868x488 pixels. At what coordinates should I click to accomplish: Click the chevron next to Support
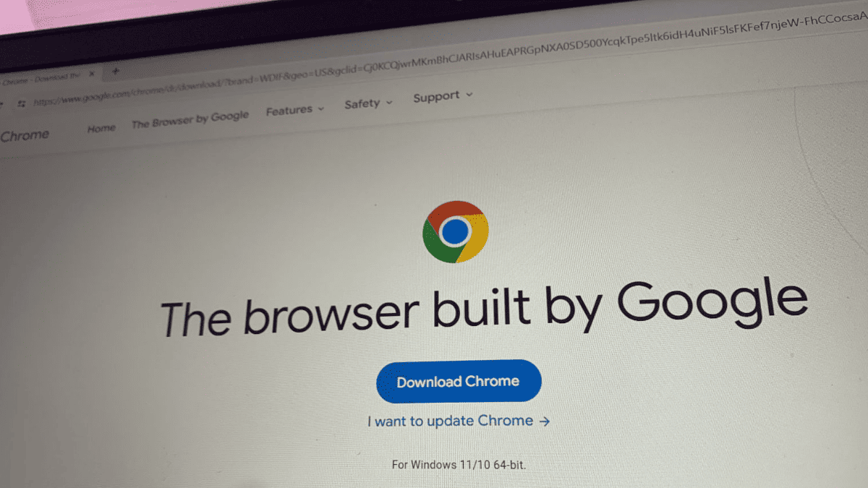coord(469,95)
